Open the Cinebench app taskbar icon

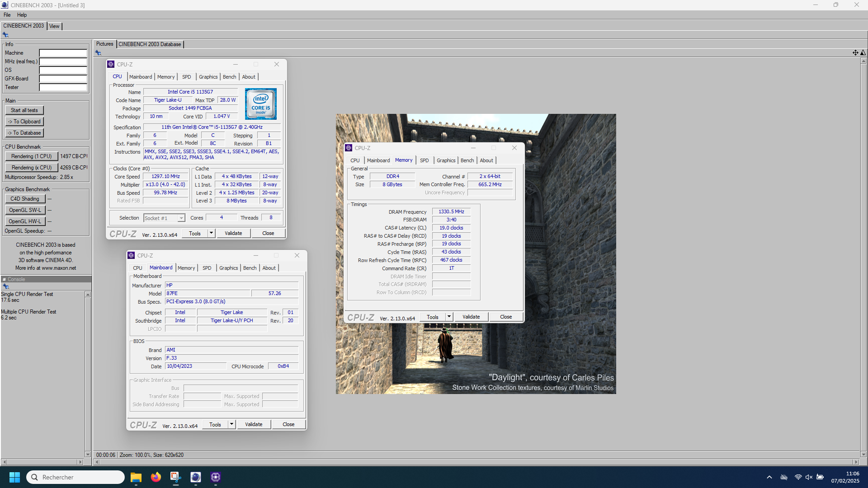(x=196, y=477)
